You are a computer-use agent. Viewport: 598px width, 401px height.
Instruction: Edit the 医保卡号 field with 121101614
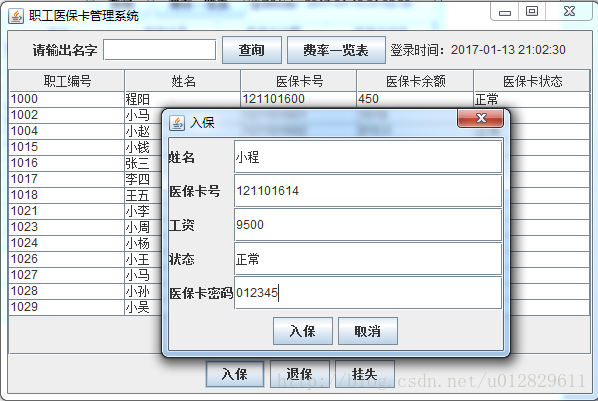(x=368, y=191)
